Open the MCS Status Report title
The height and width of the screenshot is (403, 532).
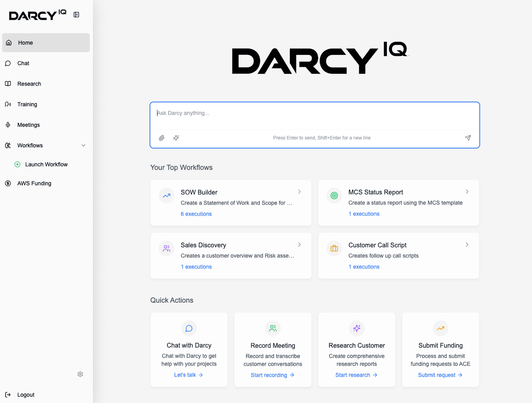click(x=376, y=192)
